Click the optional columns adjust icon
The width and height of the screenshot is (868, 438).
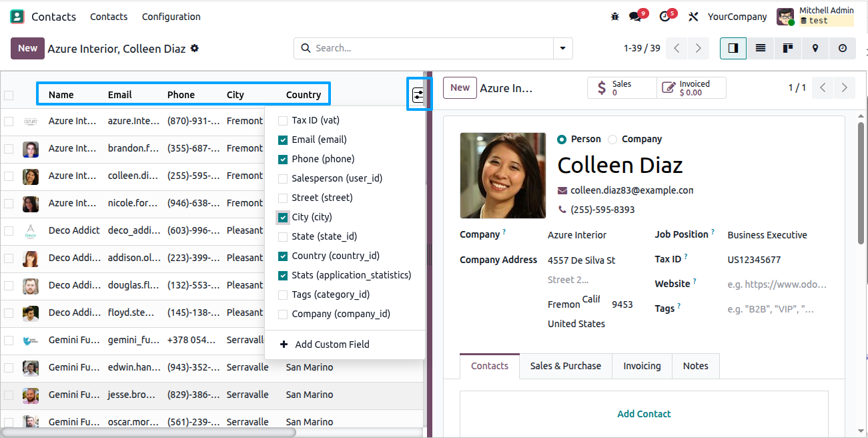tap(418, 95)
